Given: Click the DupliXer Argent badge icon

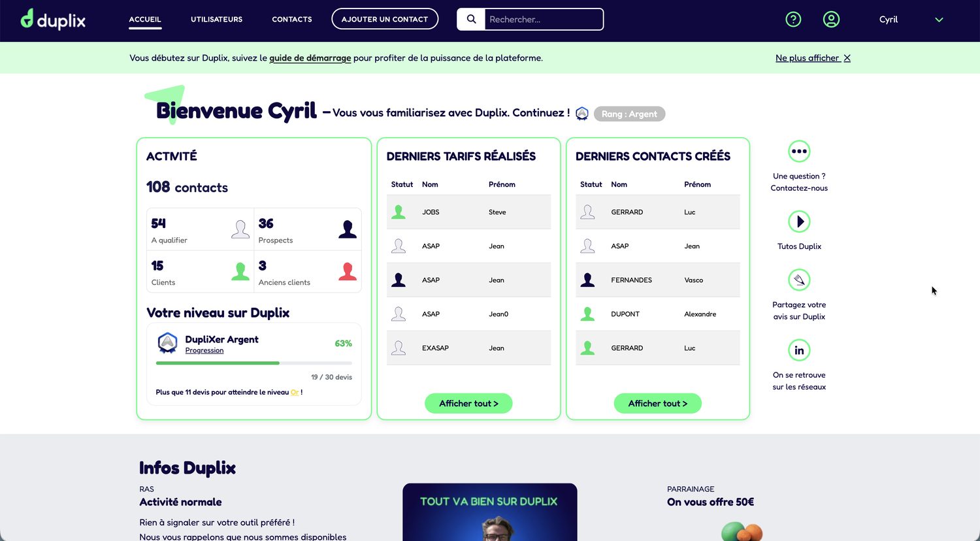Looking at the screenshot, I should [x=168, y=343].
